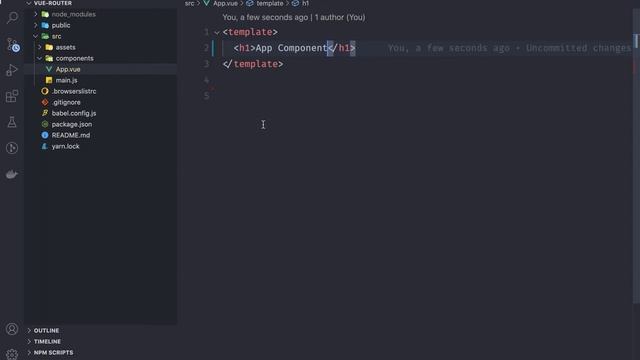Open the Manage gear icon
The height and width of the screenshot is (360, 640).
tap(12, 354)
